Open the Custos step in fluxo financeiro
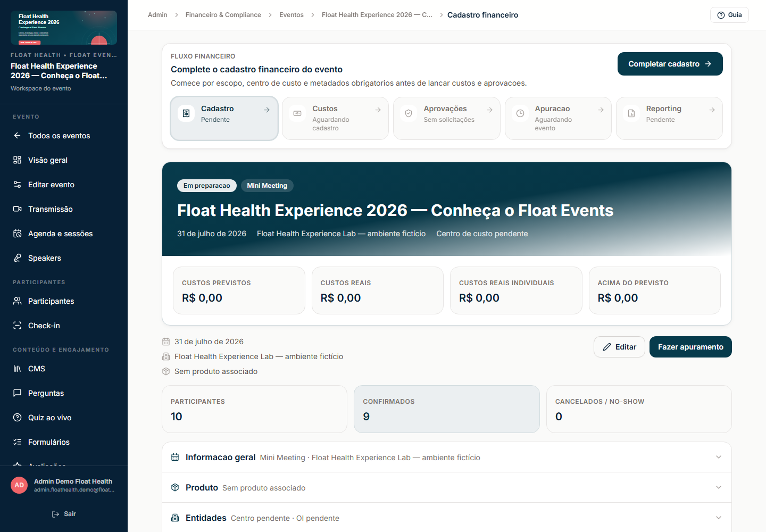This screenshot has width=766, height=532. (335, 118)
